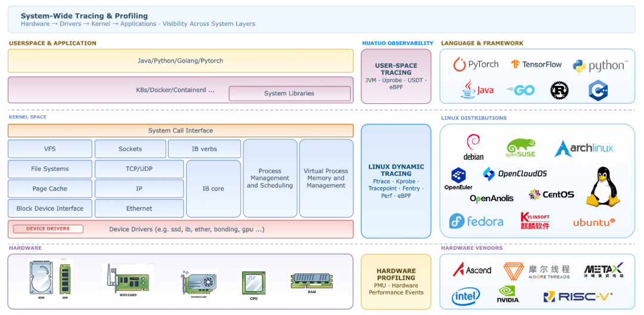Click the openSUSE chameleon logo

point(521,149)
